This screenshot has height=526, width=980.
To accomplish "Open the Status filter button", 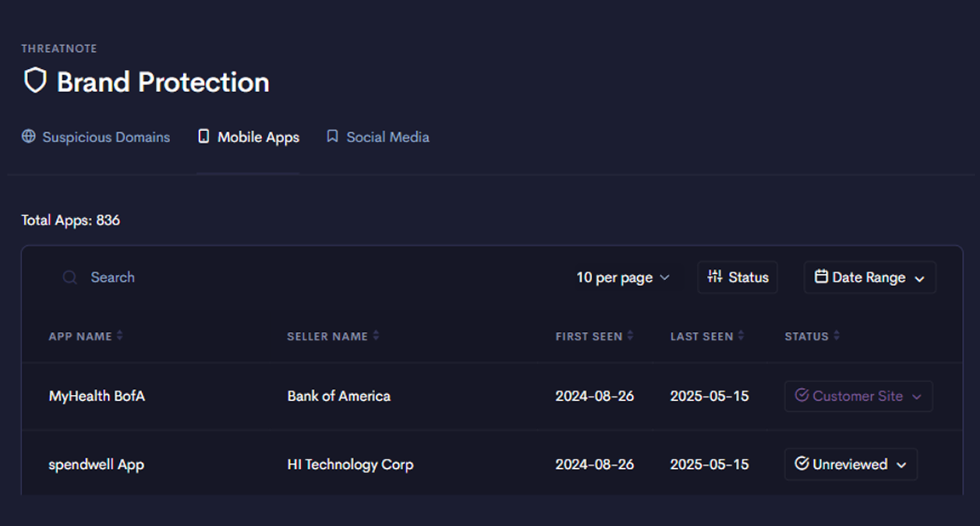I will point(738,277).
